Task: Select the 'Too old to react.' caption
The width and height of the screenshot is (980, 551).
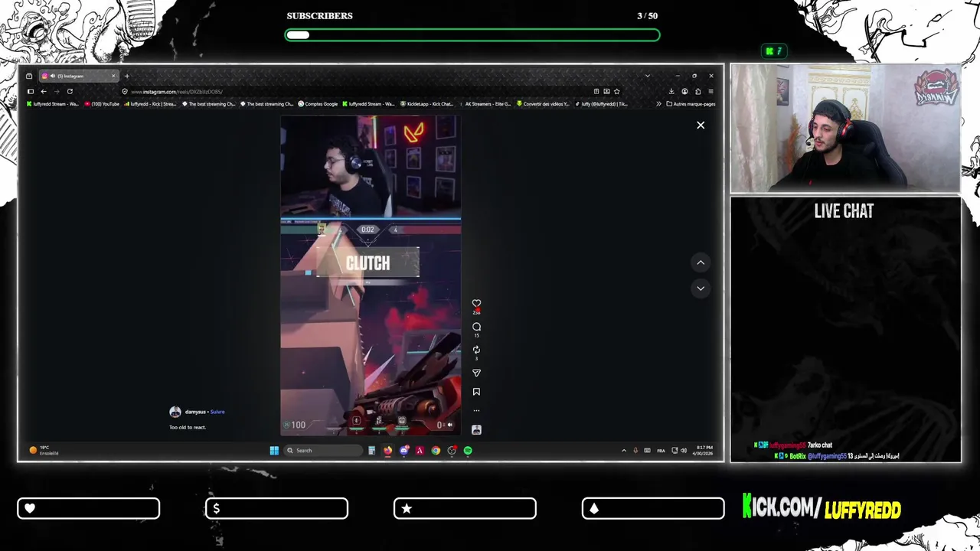Action: coord(188,427)
